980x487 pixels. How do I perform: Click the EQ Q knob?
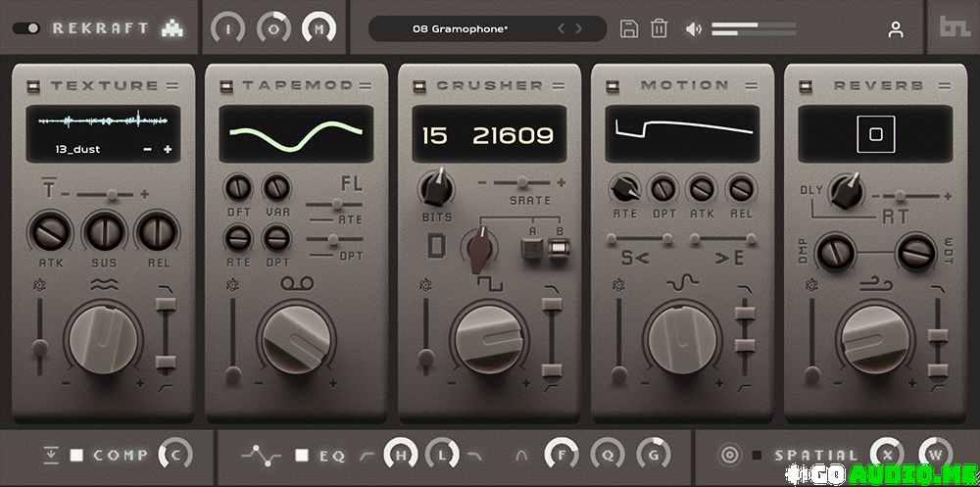point(609,455)
